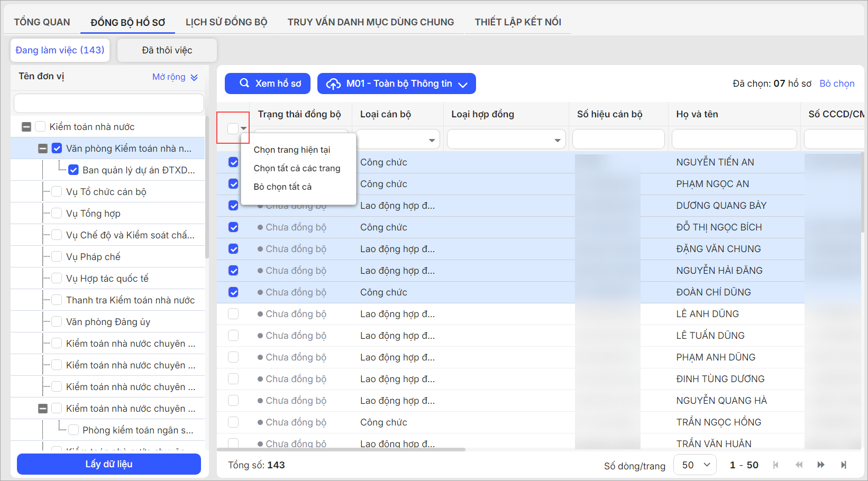Click the Tên đơn vị search field
The image size is (868, 481).
click(109, 103)
